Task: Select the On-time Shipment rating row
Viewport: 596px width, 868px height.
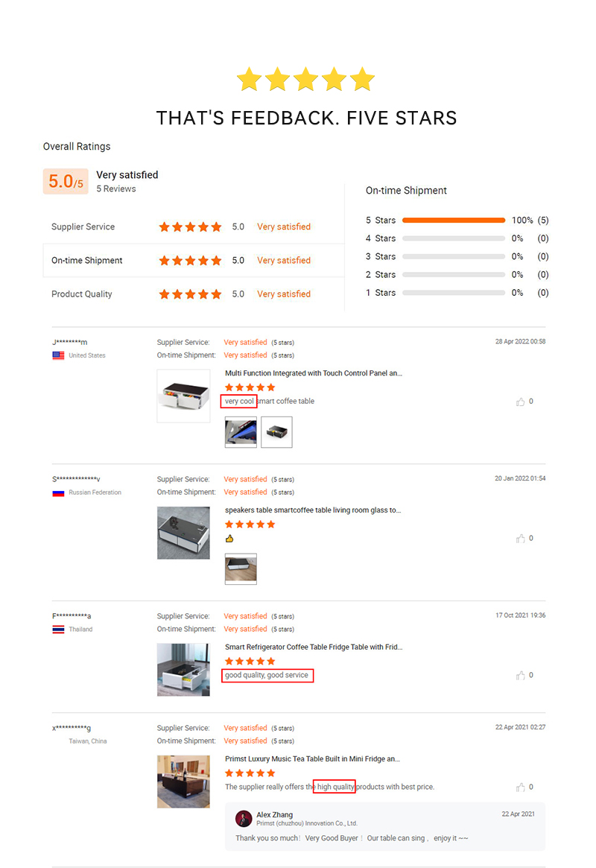Action: pyautogui.click(x=194, y=260)
